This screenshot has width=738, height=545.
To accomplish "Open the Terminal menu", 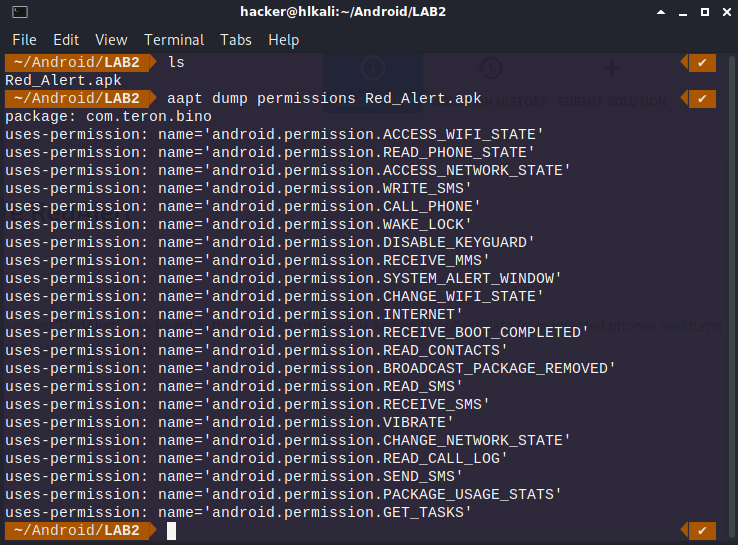I will [x=174, y=40].
